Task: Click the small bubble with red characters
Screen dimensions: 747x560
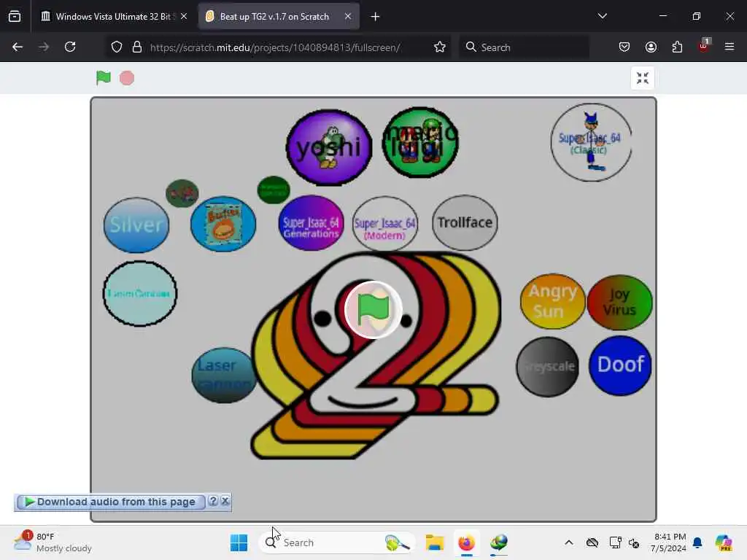Action: [x=182, y=193]
